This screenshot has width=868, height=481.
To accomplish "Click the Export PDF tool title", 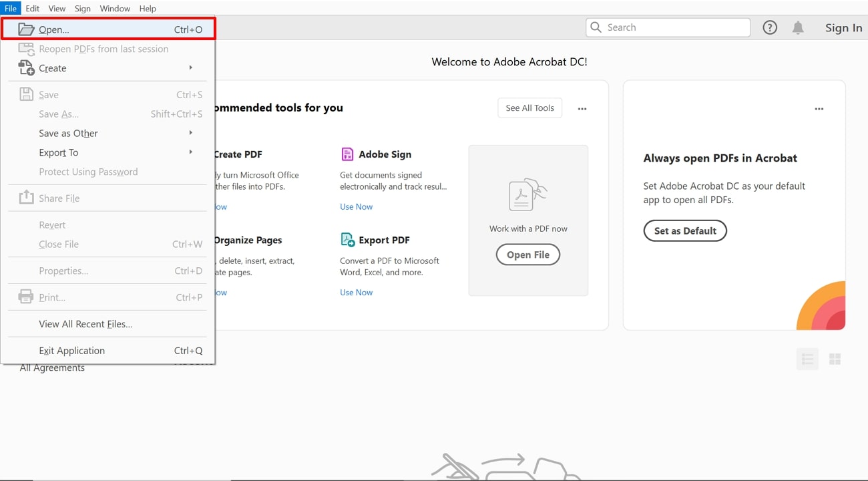I will [384, 240].
